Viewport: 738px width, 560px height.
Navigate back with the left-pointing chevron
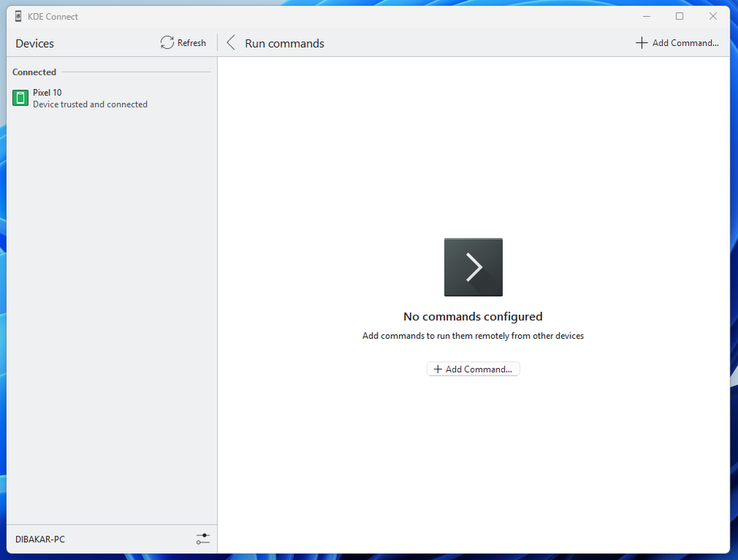[x=230, y=43]
